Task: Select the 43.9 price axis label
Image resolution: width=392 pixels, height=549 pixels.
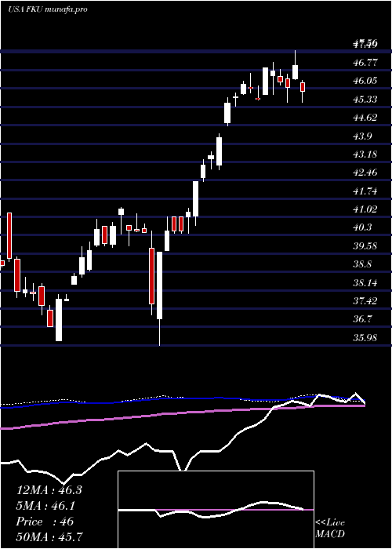Action: point(365,136)
